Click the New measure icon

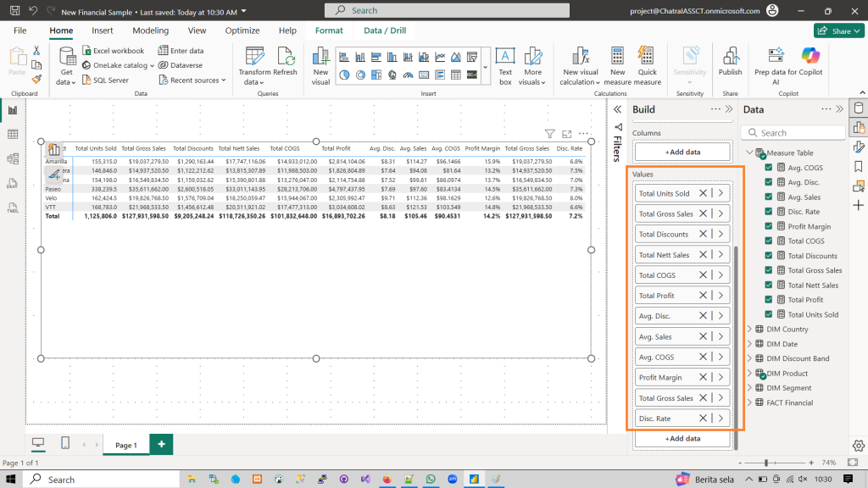(x=618, y=57)
